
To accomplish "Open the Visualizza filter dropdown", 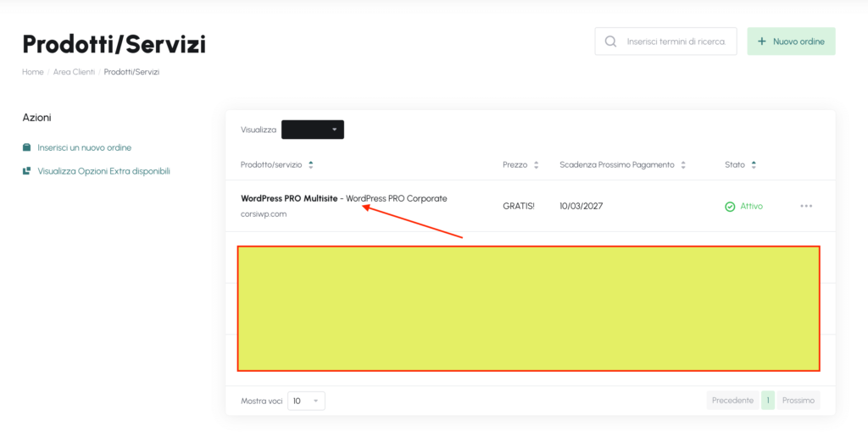I will [313, 130].
